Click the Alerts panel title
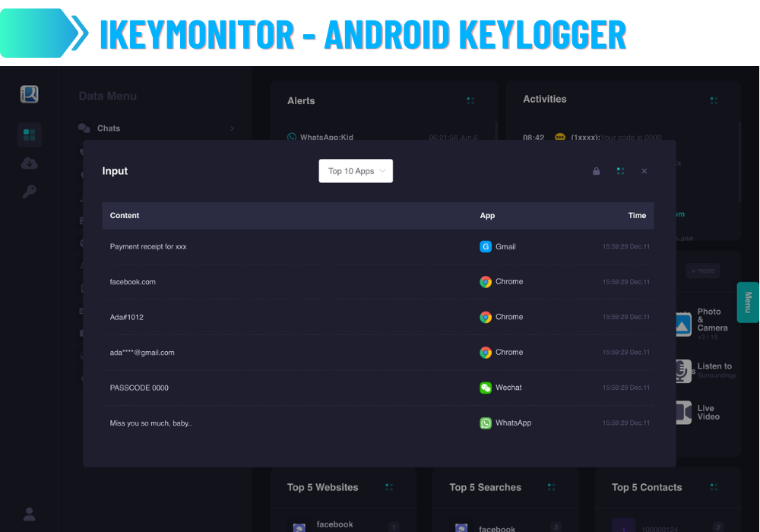The height and width of the screenshot is (532, 760). tap(301, 101)
